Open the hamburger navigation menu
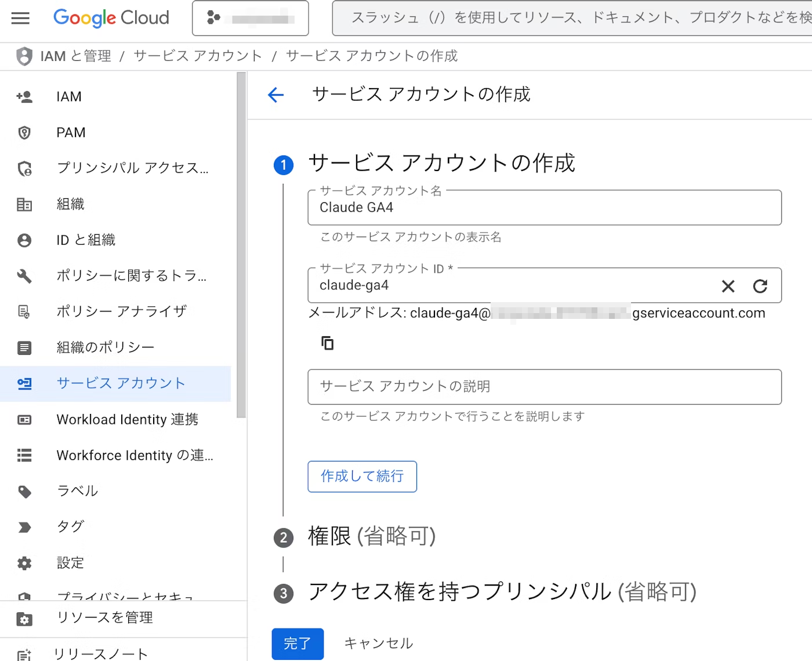Screen dimensions: 812x661 pyautogui.click(x=20, y=18)
